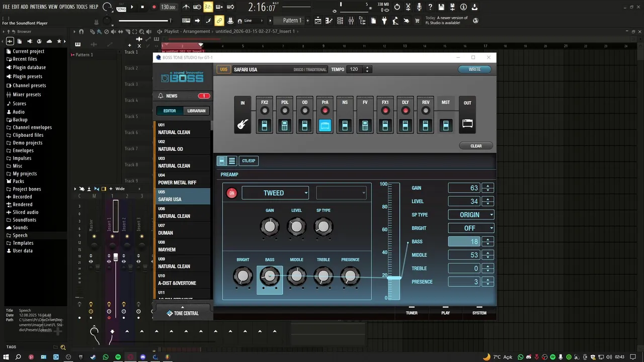Click the preamp GAIN knob
This screenshot has width=644, height=362.
270,227
